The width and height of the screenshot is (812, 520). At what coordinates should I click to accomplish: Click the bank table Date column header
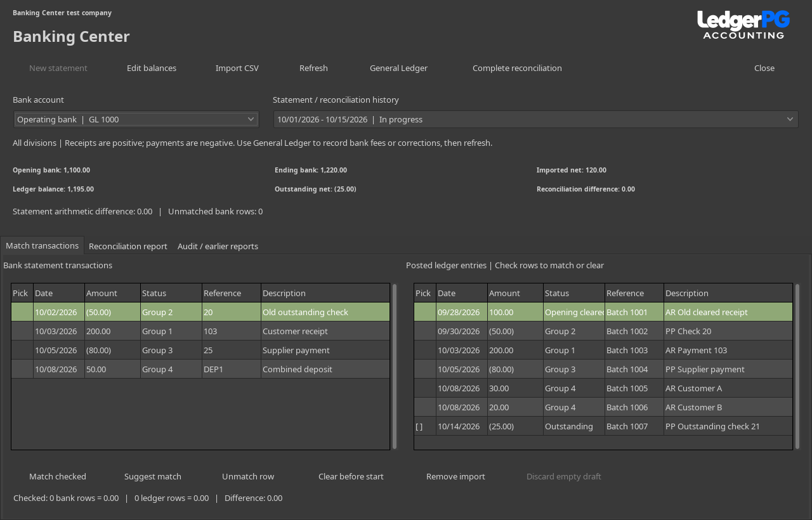59,293
